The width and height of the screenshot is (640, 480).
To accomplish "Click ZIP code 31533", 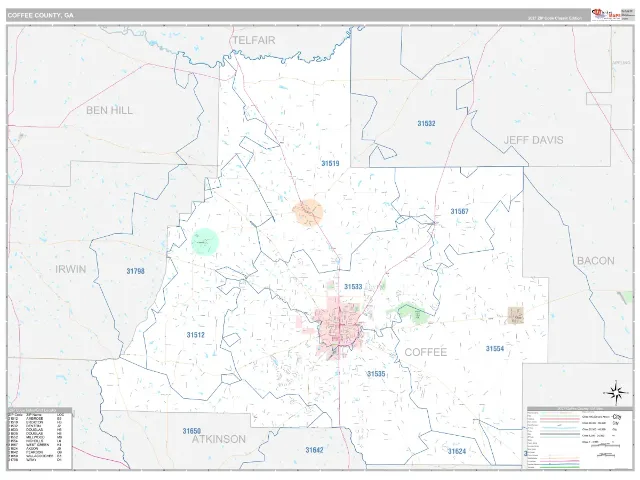I will point(353,287).
